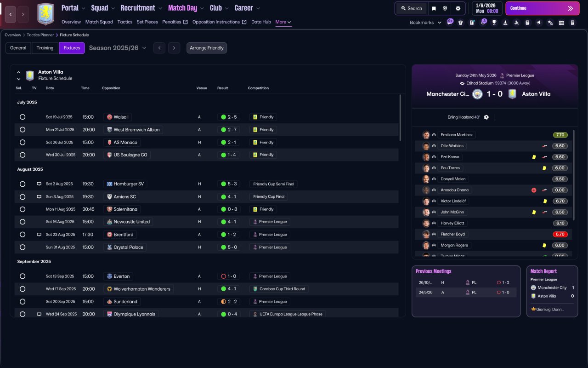Select the Newcastle United fixture radio
The image size is (588, 368).
tap(23, 222)
